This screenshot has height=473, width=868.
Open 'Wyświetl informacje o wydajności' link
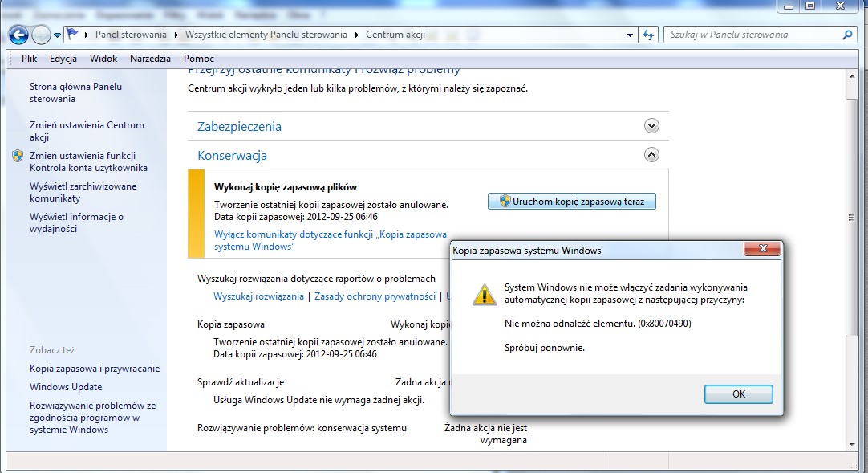76,222
